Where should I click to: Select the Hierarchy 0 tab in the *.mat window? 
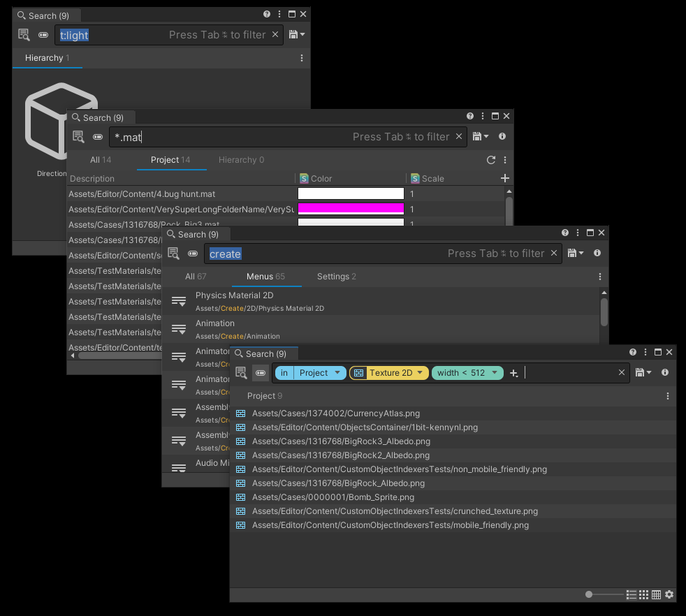point(241,160)
